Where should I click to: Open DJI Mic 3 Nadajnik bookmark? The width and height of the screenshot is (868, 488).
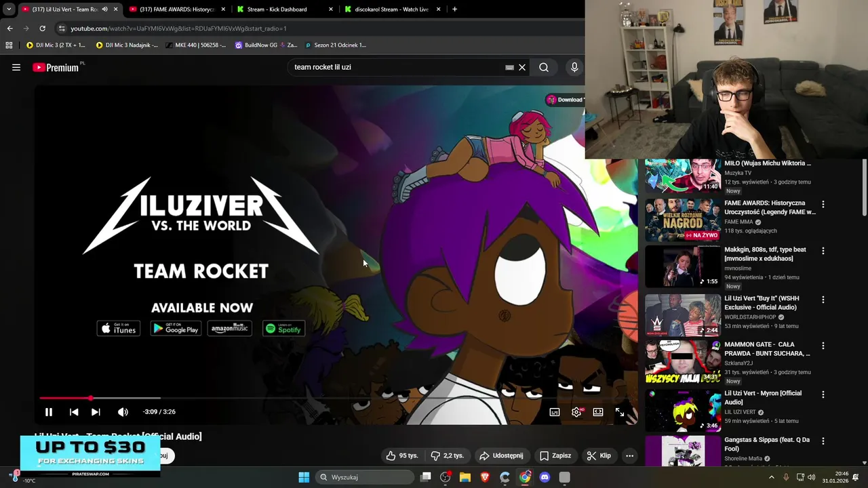(127, 45)
